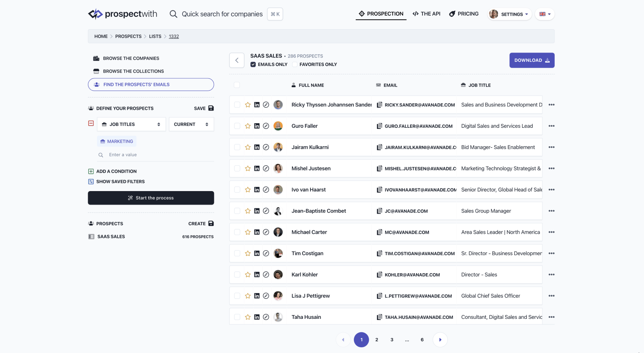The image size is (644, 353).
Task: Open SaaS Sales list with 616 prospects
Action: [151, 237]
